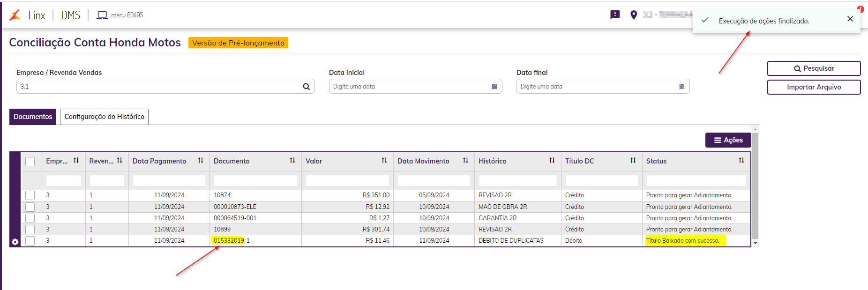Sort table by the Valor column

(x=384, y=161)
